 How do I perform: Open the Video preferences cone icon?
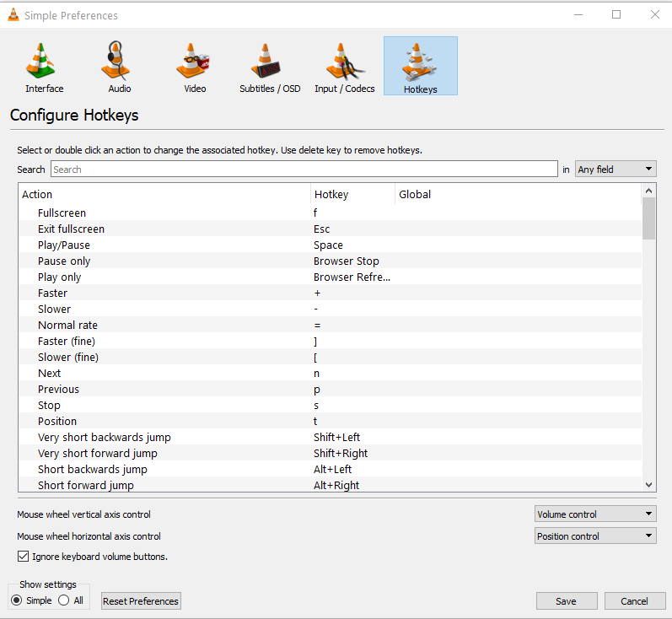[195, 67]
